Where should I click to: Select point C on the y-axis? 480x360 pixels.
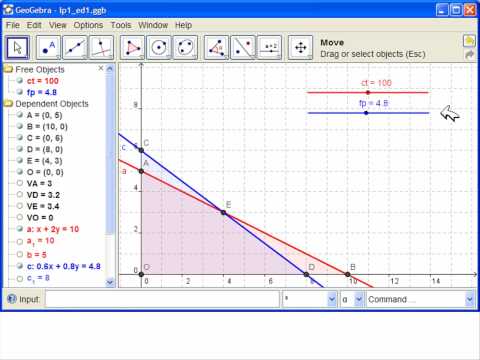click(141, 150)
